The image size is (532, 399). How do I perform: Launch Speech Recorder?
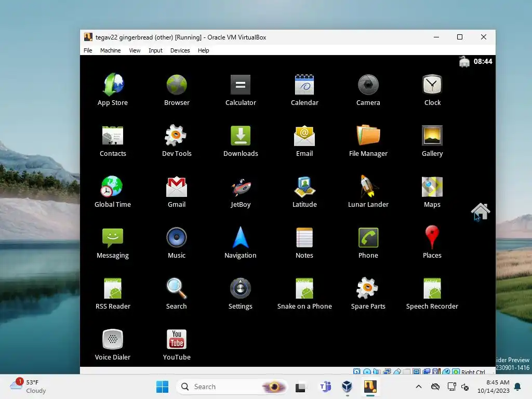tap(432, 293)
